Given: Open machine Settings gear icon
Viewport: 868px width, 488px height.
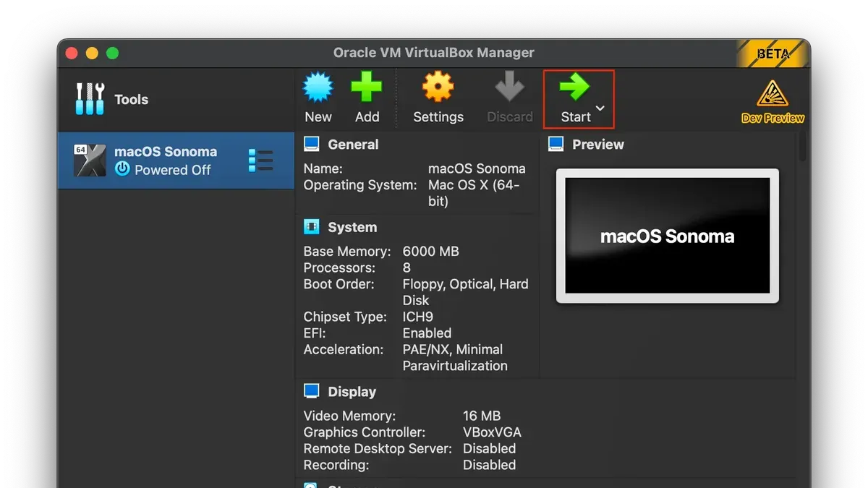Looking at the screenshot, I should 438,88.
